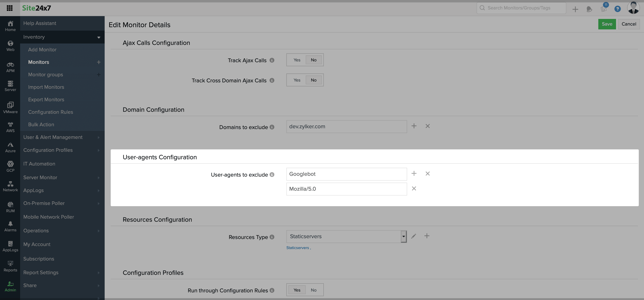The width and height of the screenshot is (644, 300).
Task: Open the Reports section
Action: click(x=10, y=266)
